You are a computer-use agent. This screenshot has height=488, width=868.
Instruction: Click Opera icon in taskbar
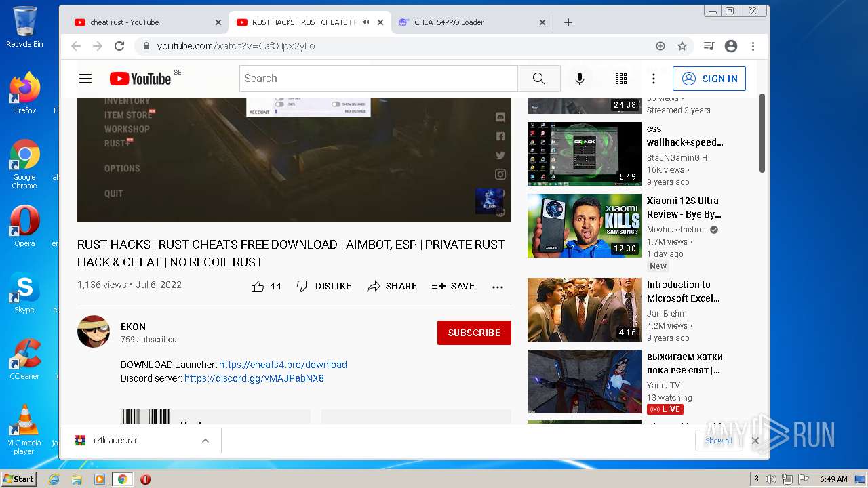pyautogui.click(x=145, y=479)
